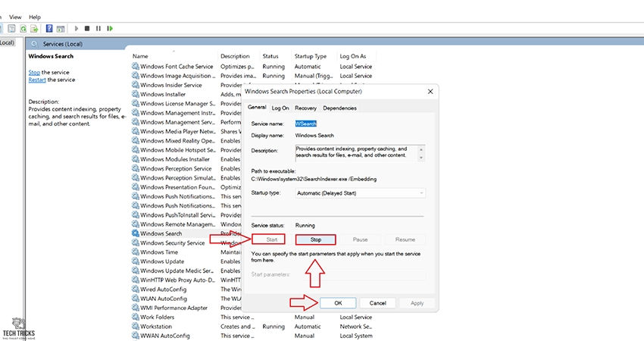Select the Windows Mobile Hotspot Service row

pyautogui.click(x=177, y=150)
